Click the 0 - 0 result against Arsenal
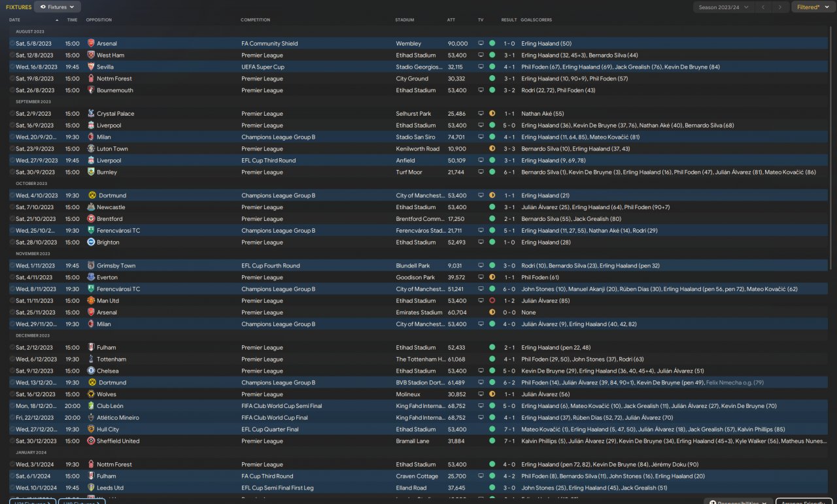 click(509, 312)
